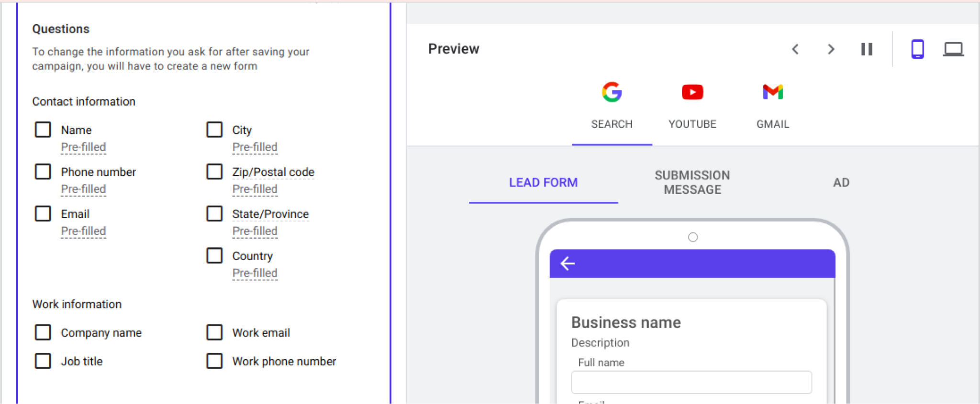Image resolution: width=980 pixels, height=404 pixels.
Task: Tick the Email checkbox
Action: tap(43, 214)
